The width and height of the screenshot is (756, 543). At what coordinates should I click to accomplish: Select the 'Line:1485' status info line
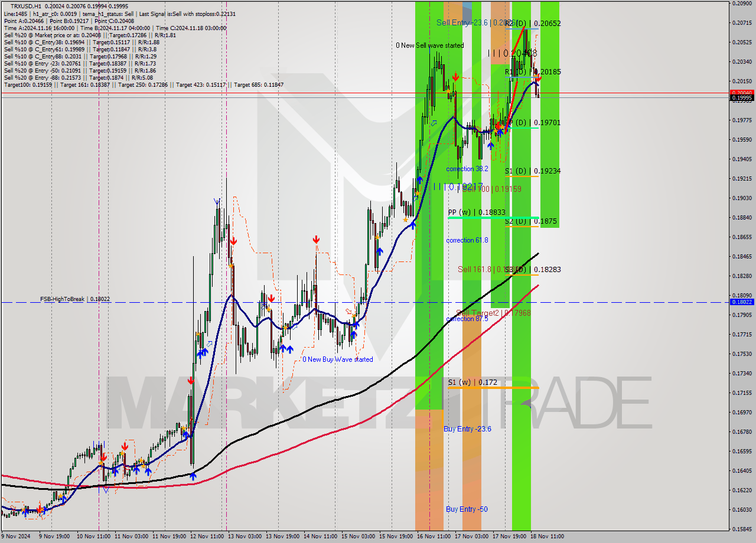point(120,13)
